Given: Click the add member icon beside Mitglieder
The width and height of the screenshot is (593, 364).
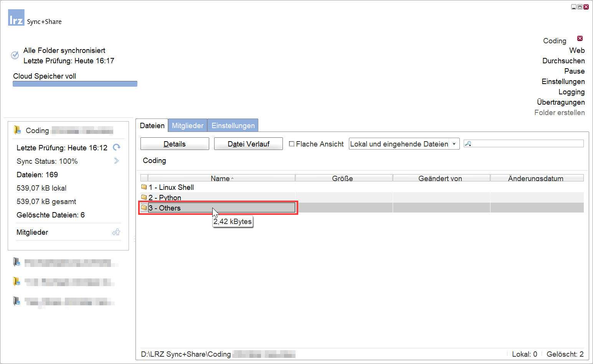Looking at the screenshot, I should pyautogui.click(x=116, y=232).
